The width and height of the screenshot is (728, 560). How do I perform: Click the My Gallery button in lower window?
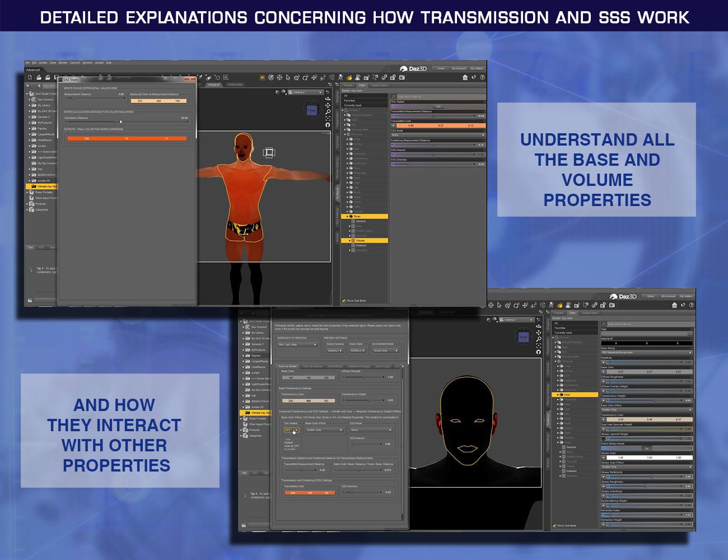[686, 296]
